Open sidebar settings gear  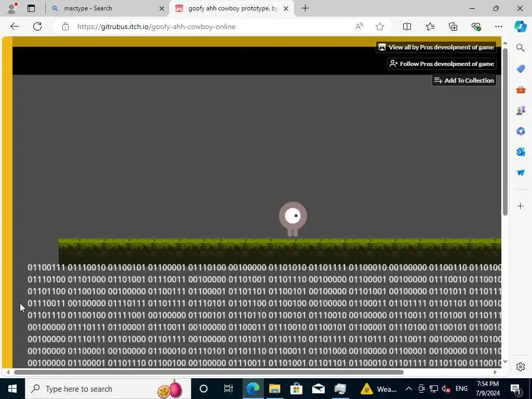click(x=521, y=367)
